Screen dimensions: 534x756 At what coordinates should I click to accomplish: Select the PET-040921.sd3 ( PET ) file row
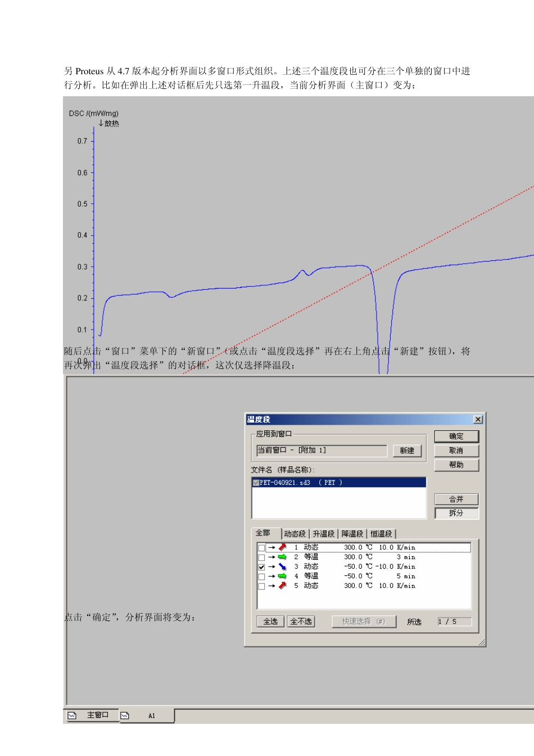pyautogui.click(x=339, y=483)
